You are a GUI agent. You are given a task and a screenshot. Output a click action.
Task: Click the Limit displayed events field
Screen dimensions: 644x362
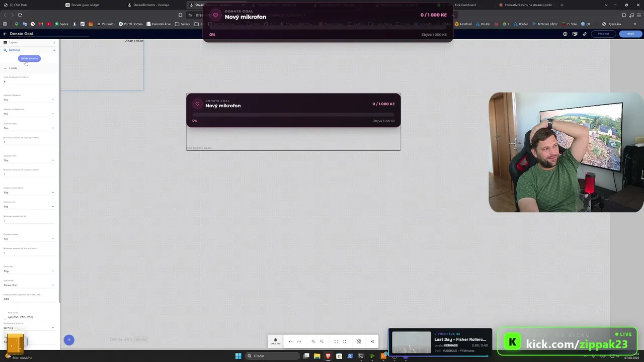coord(29,81)
